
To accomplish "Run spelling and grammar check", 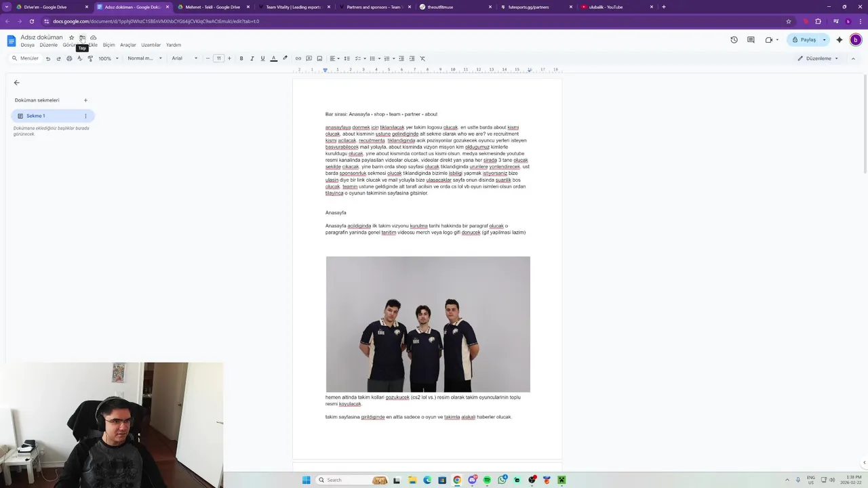I will 79,58.
